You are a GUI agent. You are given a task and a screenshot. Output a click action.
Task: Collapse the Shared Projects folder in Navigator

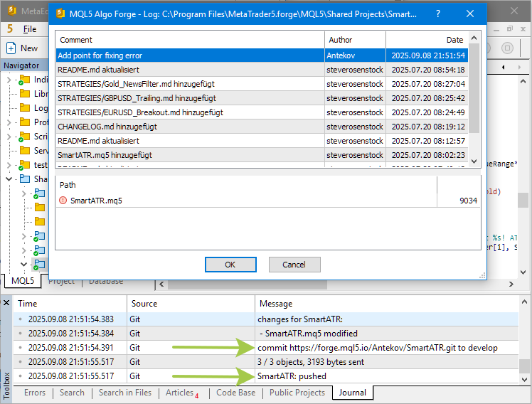(x=9, y=179)
